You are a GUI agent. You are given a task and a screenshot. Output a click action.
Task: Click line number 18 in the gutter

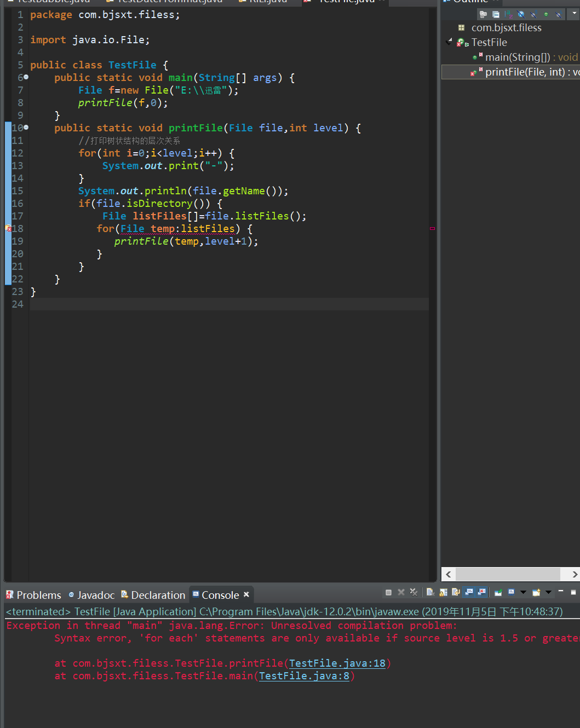(x=18, y=229)
